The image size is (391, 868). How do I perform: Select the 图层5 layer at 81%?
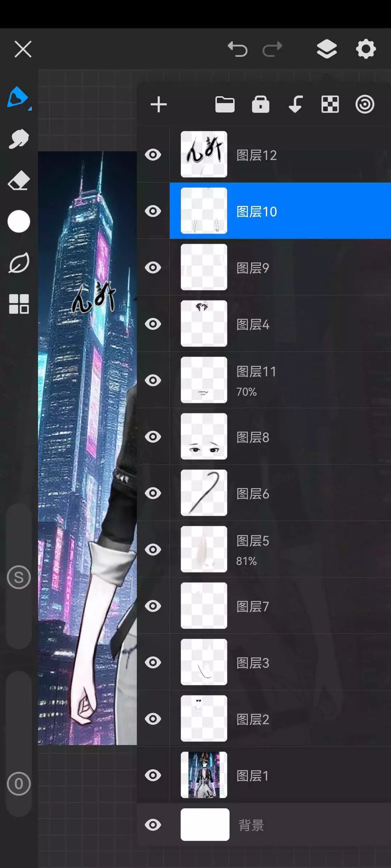coord(280,549)
